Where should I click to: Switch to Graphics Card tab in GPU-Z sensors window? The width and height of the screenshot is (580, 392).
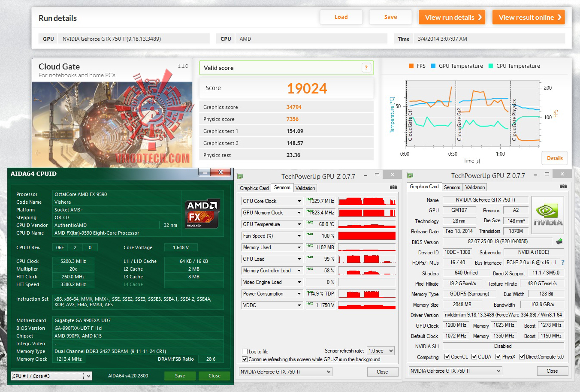click(254, 188)
